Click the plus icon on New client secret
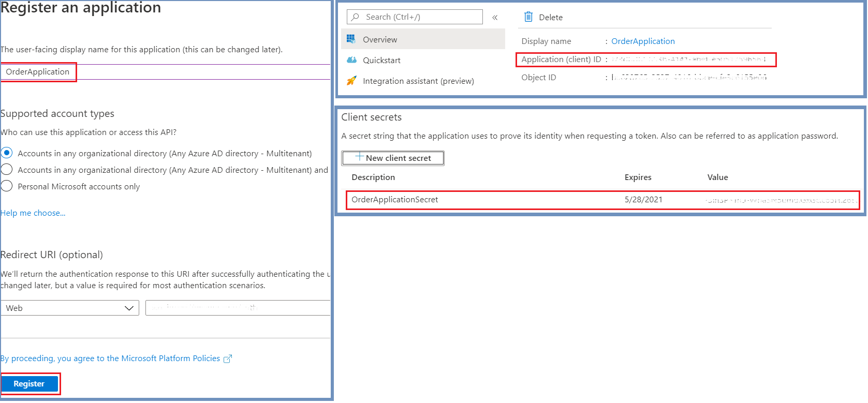Viewport: 868px width, 403px height. click(x=360, y=157)
